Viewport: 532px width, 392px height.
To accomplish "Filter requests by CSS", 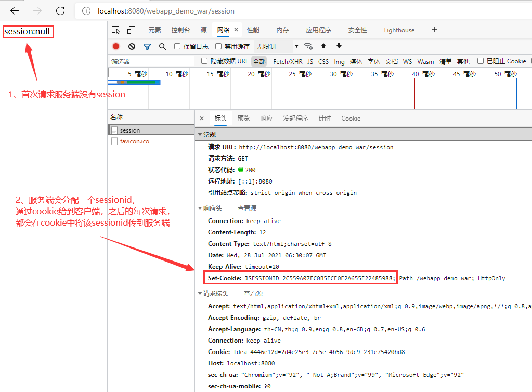I will pos(323,61).
